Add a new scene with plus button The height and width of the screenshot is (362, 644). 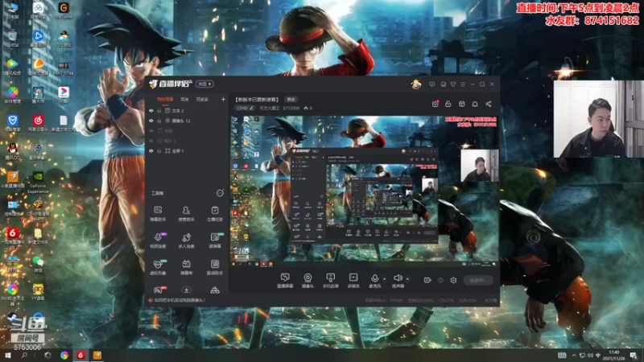point(223,99)
